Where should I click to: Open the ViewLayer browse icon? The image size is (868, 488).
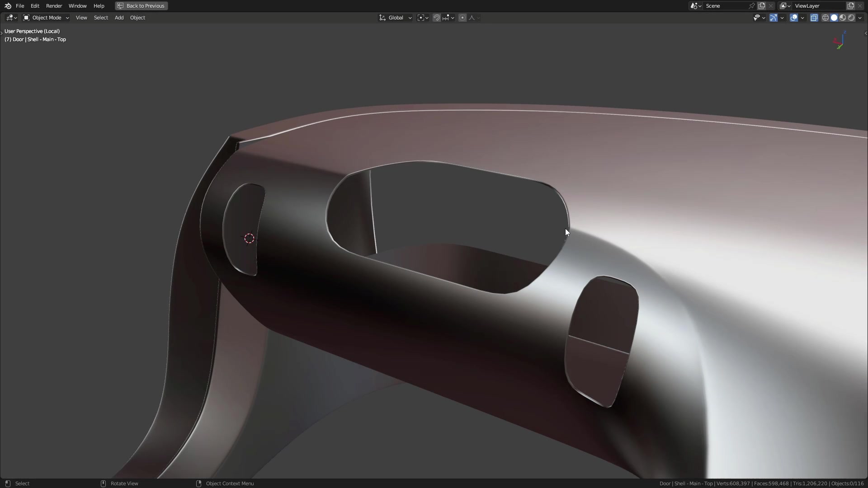tap(785, 6)
